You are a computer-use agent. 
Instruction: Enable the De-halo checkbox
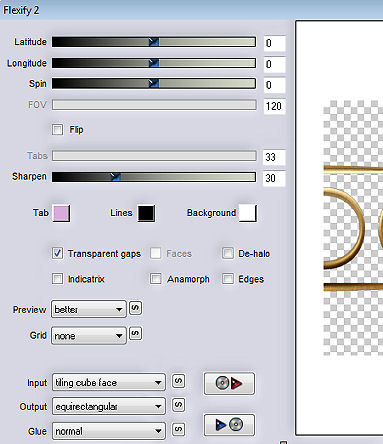[x=228, y=253]
